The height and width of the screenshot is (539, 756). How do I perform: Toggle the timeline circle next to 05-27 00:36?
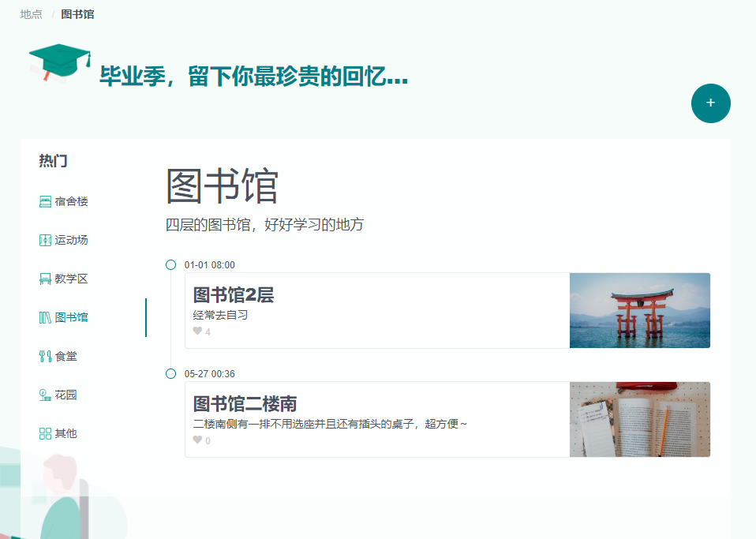tap(170, 373)
